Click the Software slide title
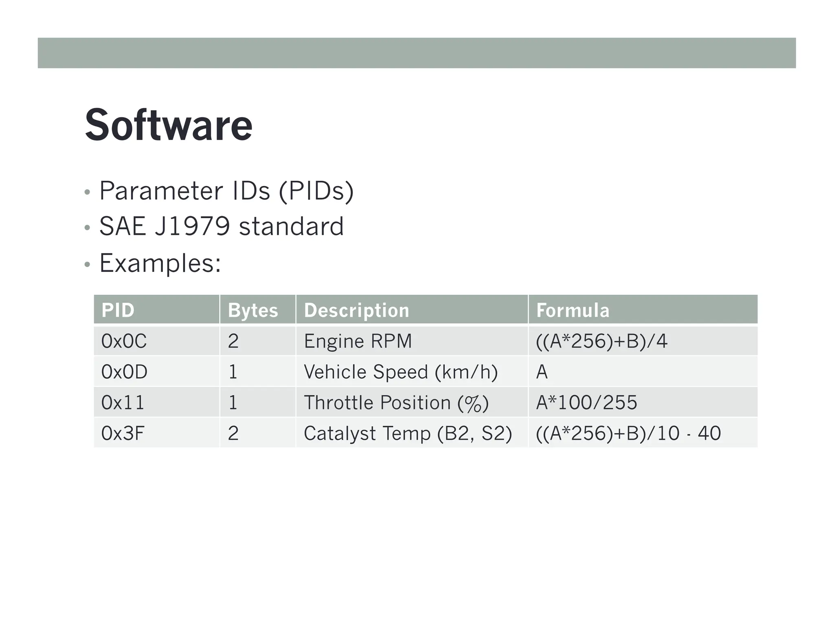834x644 pixels. pos(169,125)
